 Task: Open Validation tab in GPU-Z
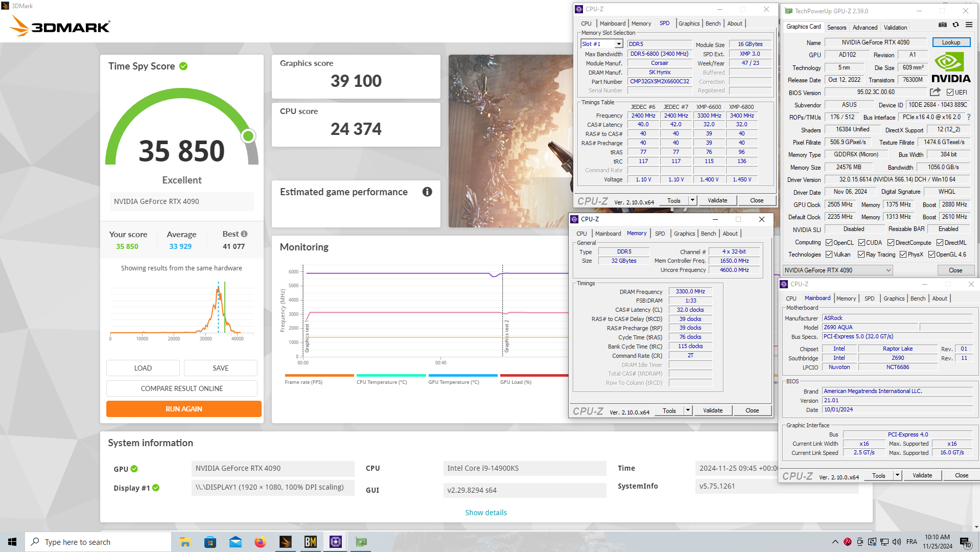(895, 28)
